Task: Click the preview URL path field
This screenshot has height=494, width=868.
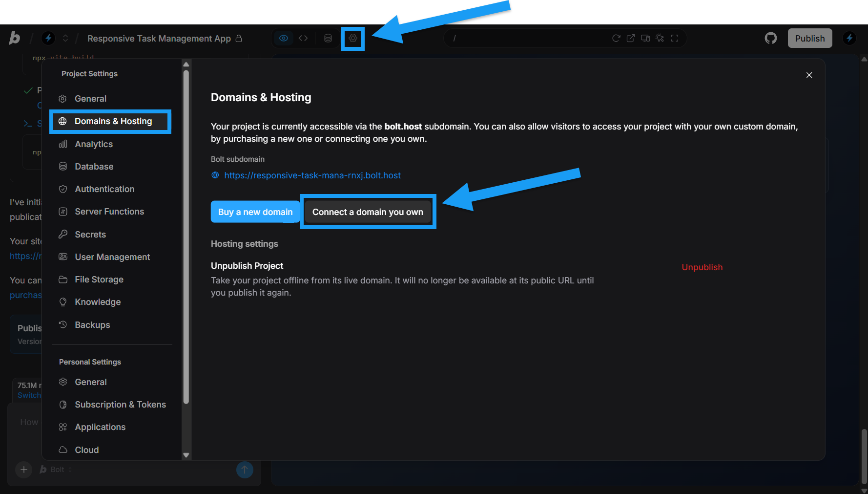Action: 527,38
